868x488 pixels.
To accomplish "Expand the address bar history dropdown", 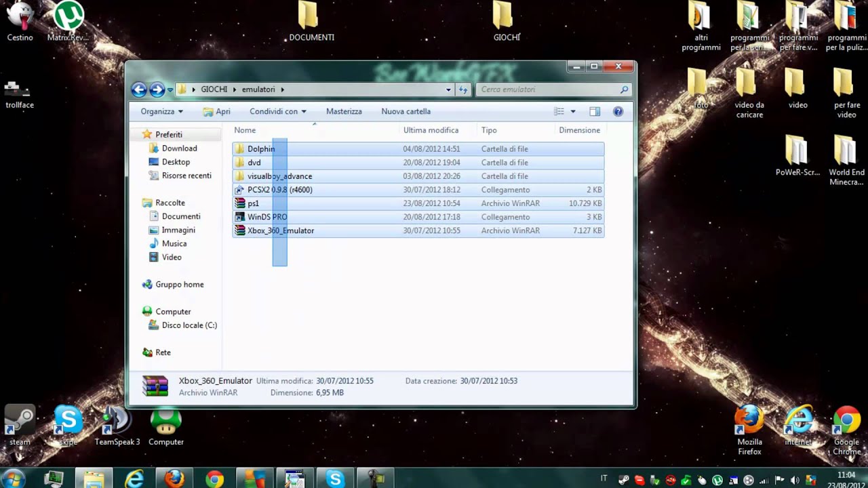I will click(x=448, y=89).
